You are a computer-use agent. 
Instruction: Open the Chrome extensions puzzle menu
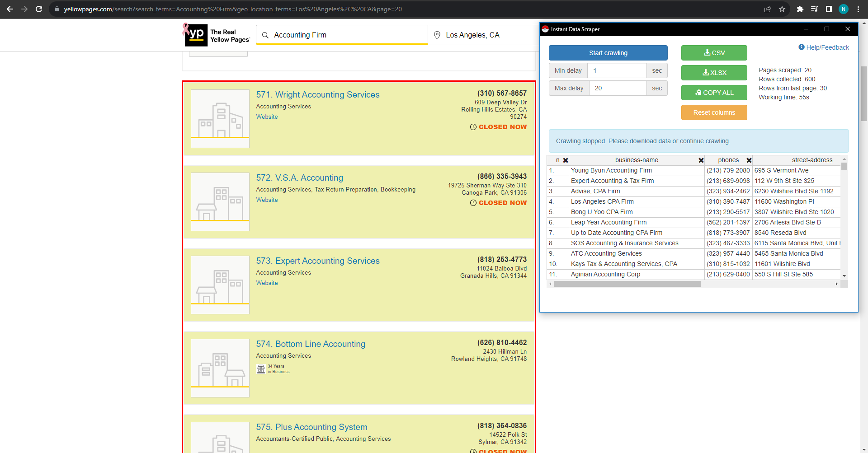[800, 9]
